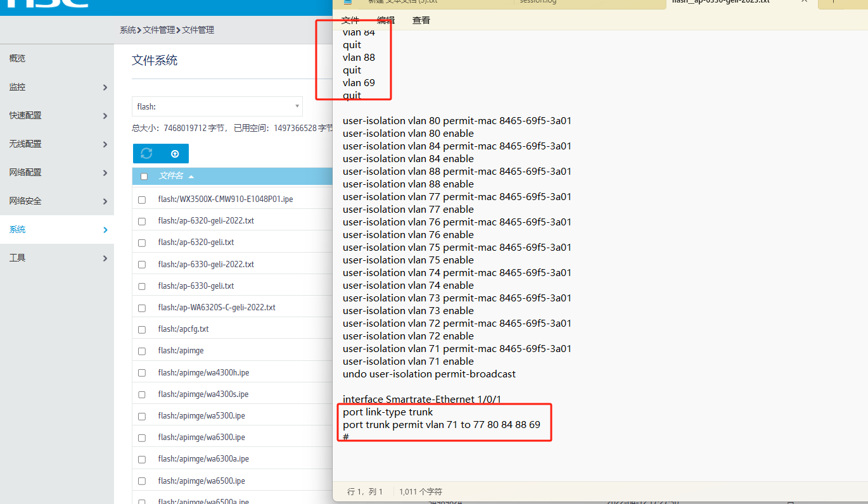Select the checkbox for the flash:/apimge row

[142, 351]
